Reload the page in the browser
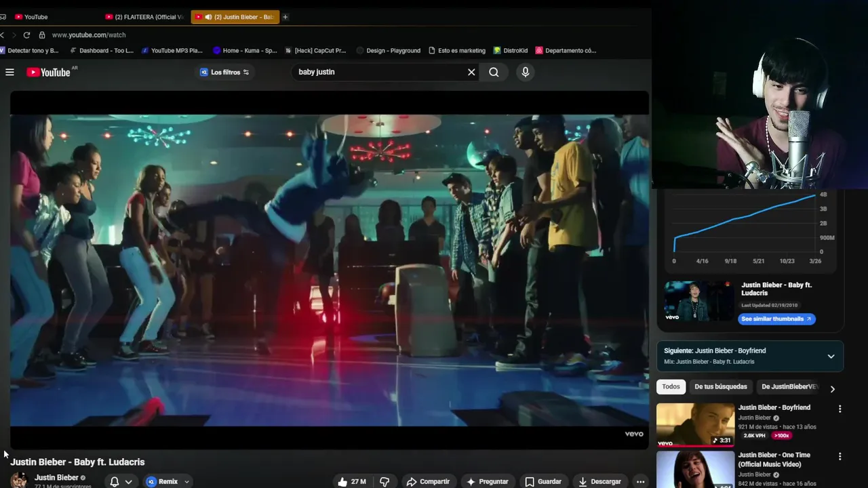 26,35
